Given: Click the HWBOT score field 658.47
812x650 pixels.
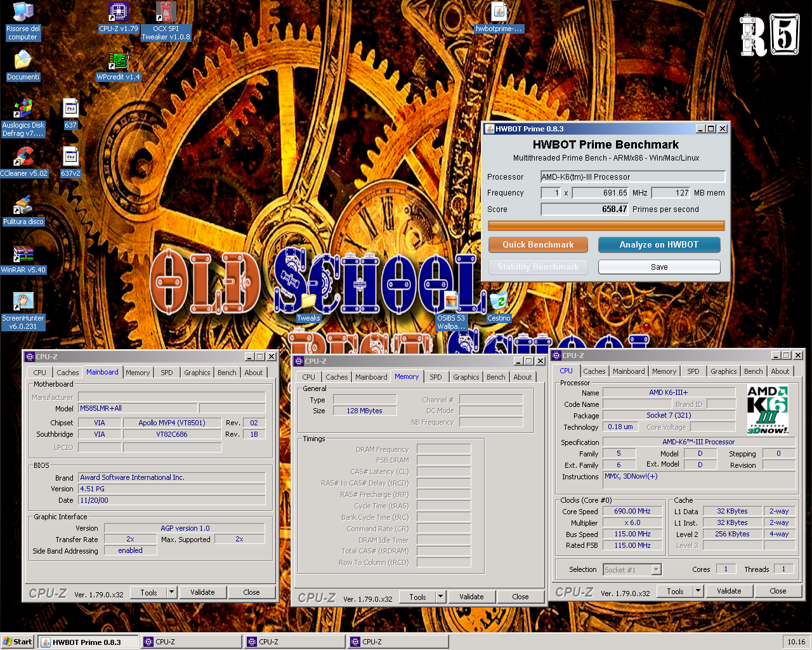Looking at the screenshot, I should 584,209.
